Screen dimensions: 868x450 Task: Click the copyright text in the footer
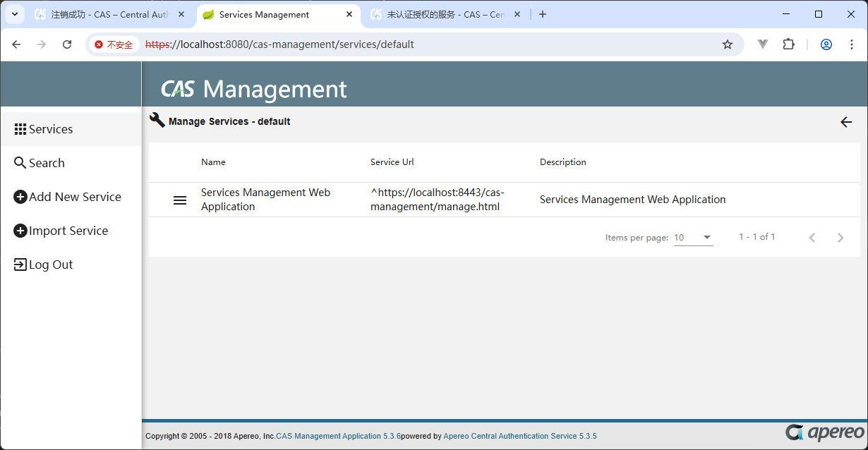(x=210, y=436)
